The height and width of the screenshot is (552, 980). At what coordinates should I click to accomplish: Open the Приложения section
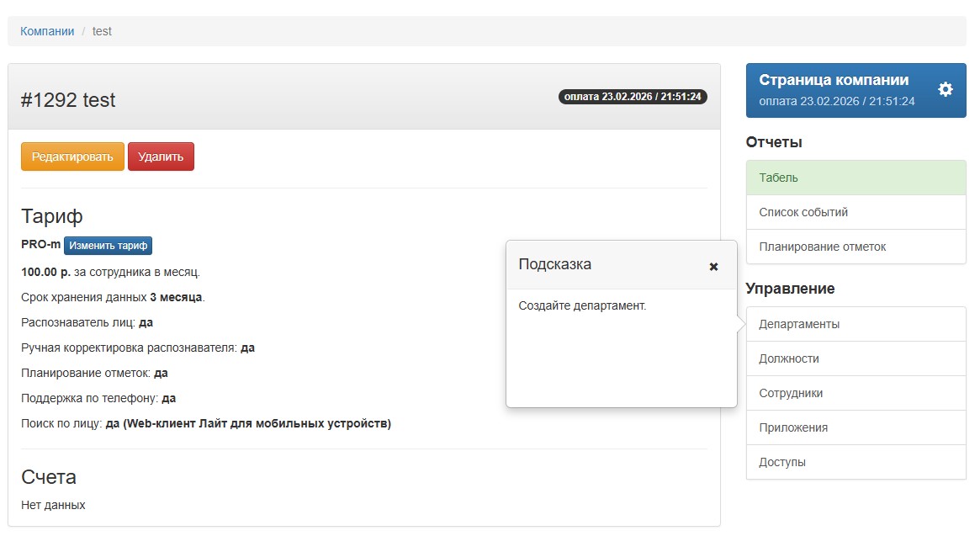pos(856,427)
